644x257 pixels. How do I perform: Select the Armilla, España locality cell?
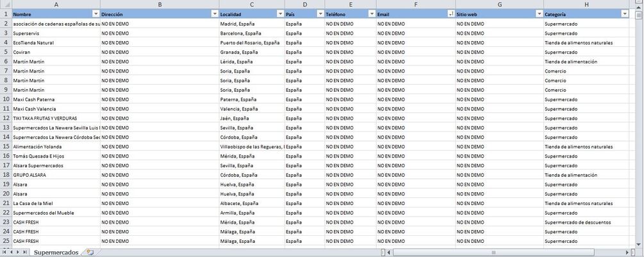coord(252,213)
